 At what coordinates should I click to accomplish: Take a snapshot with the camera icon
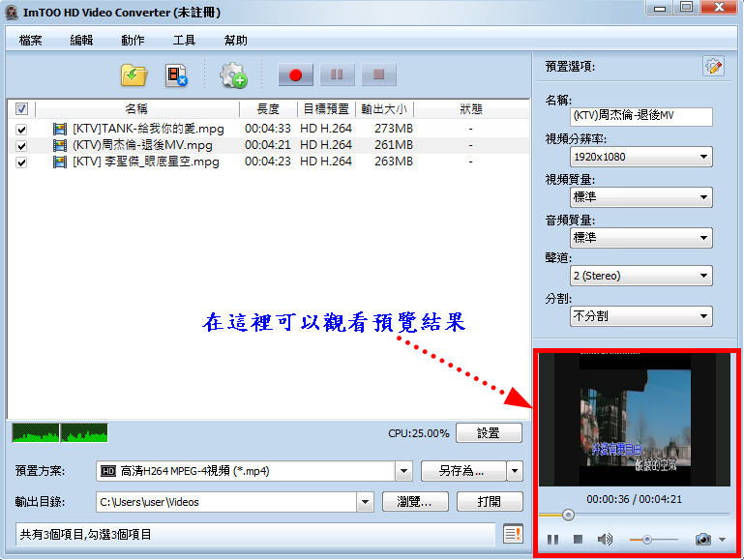coord(703,539)
